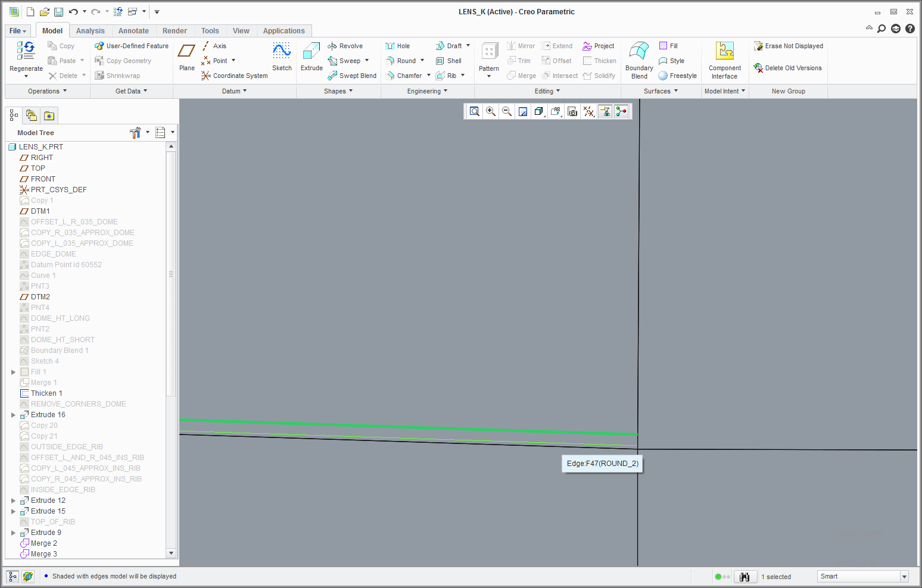This screenshot has height=588, width=922.
Task: Undo the last action
Action: point(73,12)
